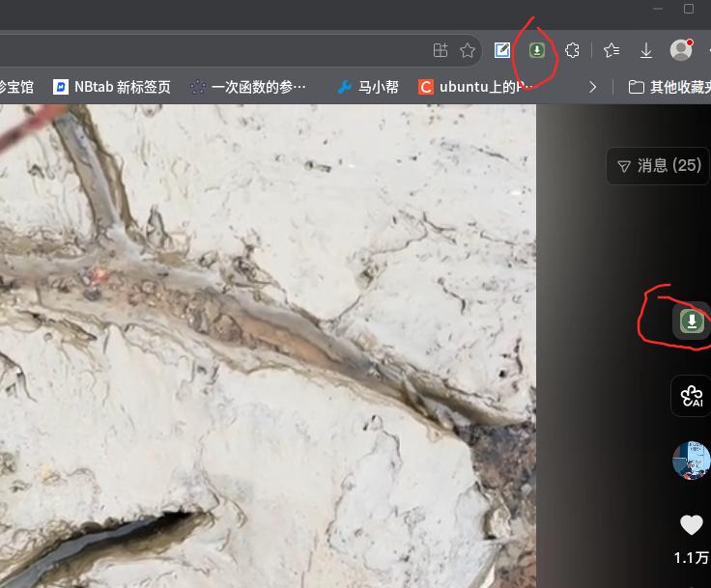Viewport: 711px width, 588px height.
Task: Open the favorites list icon
Action: [x=611, y=50]
